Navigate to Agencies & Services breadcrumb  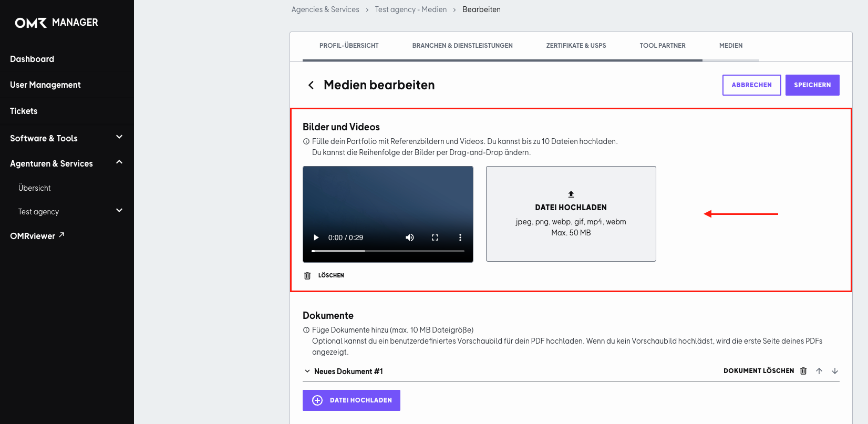[325, 9]
